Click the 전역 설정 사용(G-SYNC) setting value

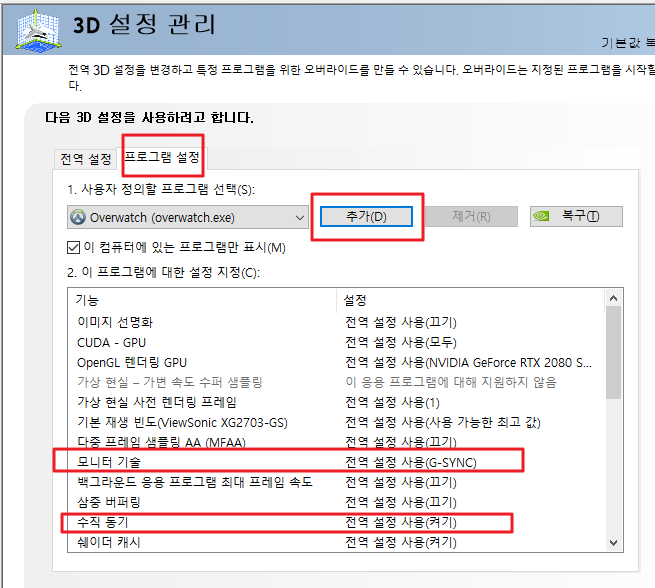(x=411, y=462)
